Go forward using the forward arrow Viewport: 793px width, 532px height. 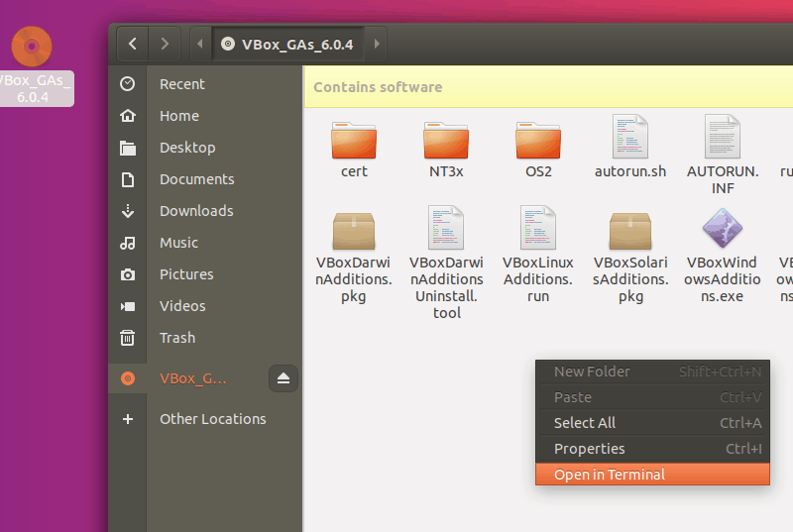point(165,44)
